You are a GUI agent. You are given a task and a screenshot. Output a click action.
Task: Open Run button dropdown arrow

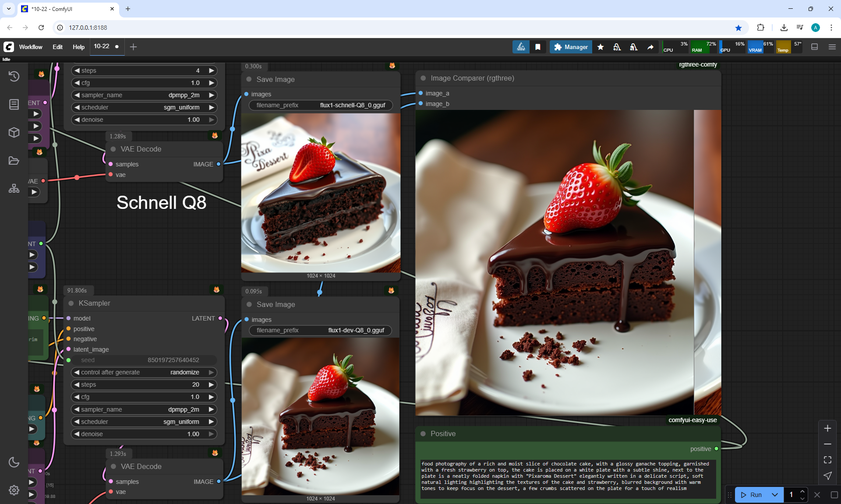[x=775, y=495]
